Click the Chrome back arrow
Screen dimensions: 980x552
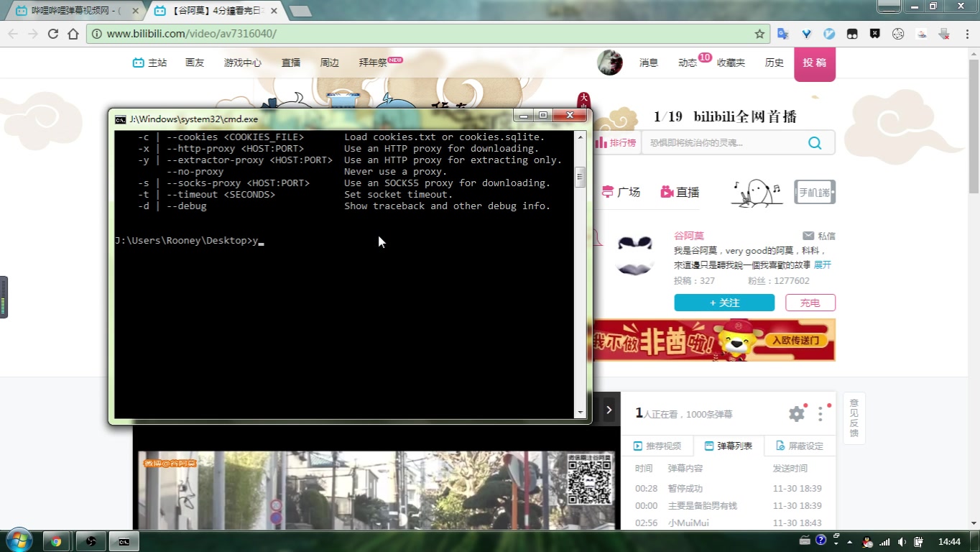(x=13, y=34)
